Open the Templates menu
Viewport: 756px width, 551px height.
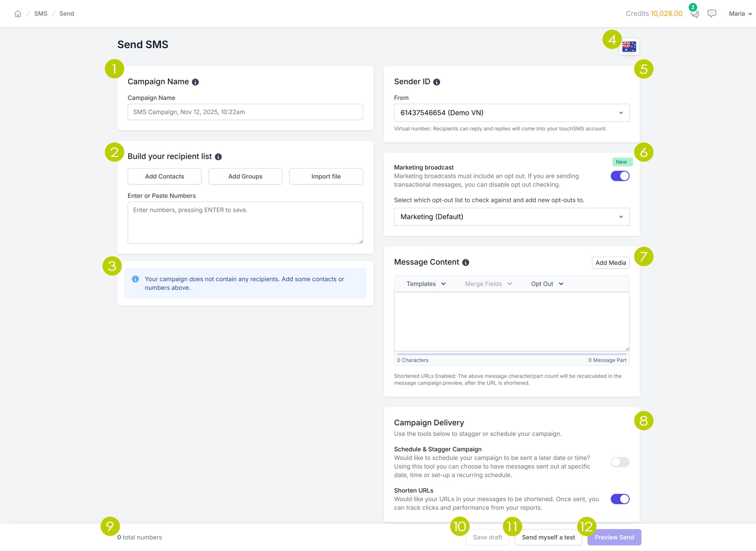click(426, 284)
